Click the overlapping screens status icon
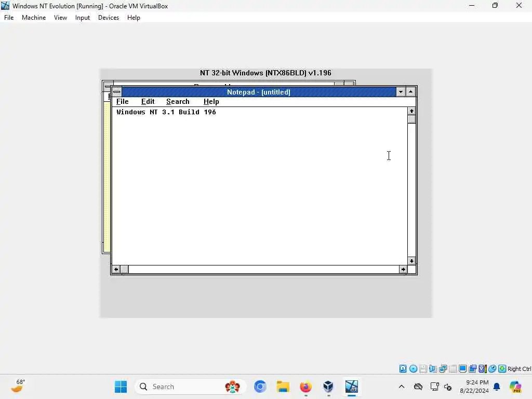 [472, 369]
